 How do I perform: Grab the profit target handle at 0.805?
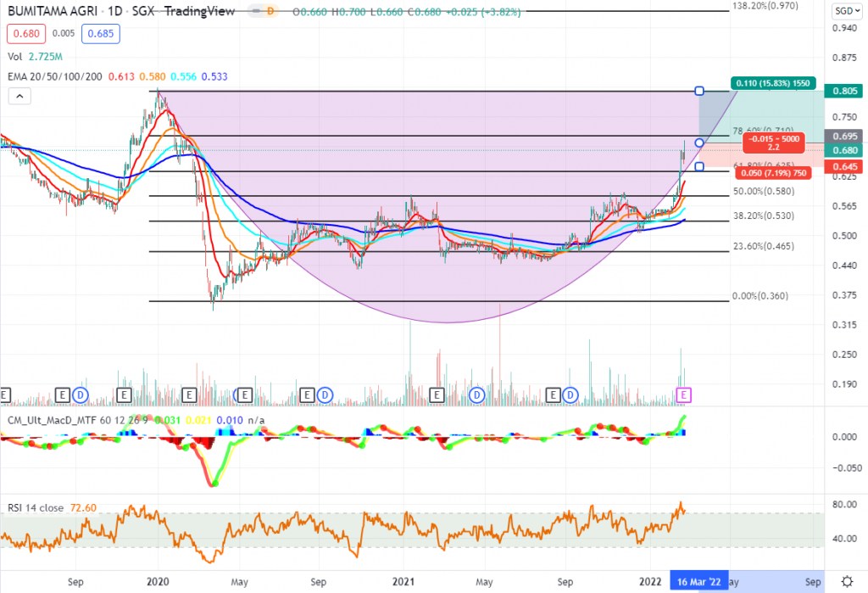tap(699, 91)
